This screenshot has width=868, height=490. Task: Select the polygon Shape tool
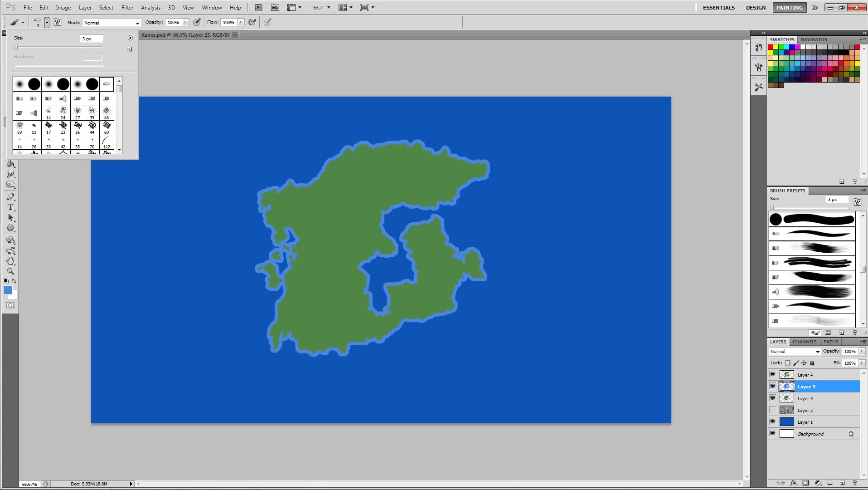coord(10,228)
